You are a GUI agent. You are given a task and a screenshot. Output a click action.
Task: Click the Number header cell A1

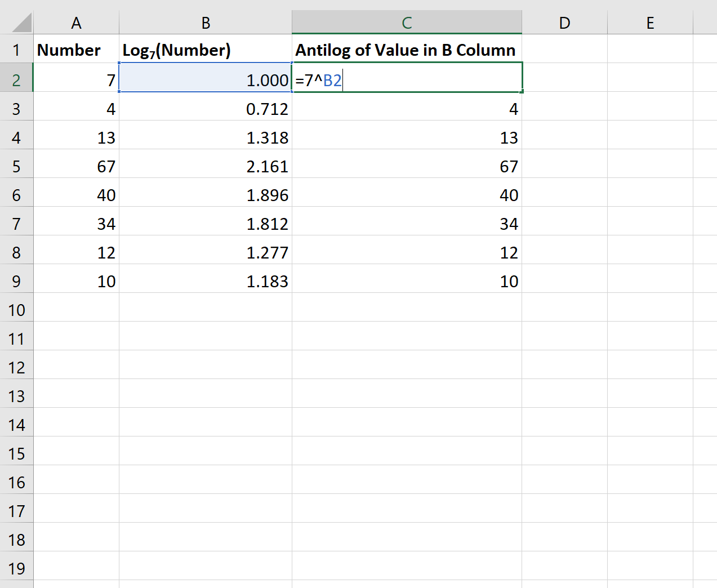[76, 50]
